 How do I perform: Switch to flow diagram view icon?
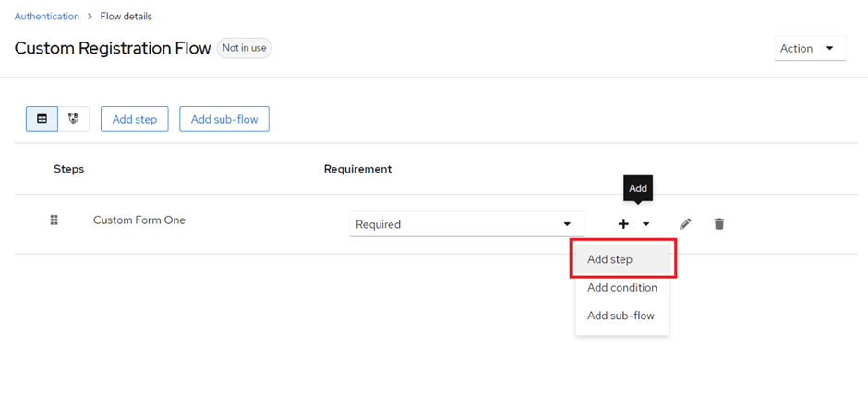(74, 119)
